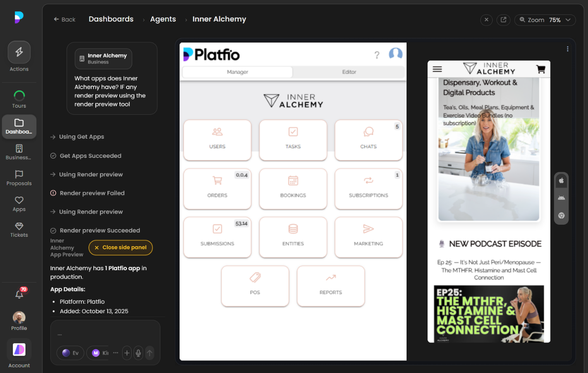Open Apps heart icon in sidebar
The image size is (588, 373).
tap(19, 204)
